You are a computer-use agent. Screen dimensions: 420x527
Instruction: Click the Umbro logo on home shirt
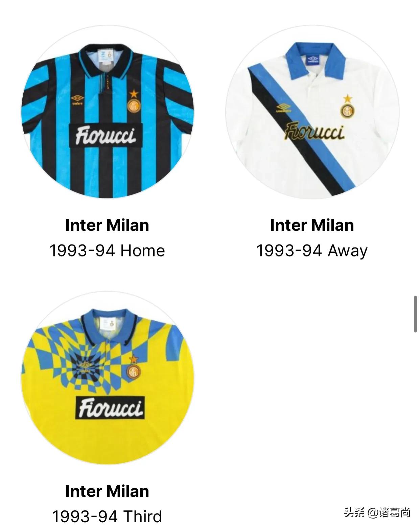pyautogui.click(x=77, y=99)
